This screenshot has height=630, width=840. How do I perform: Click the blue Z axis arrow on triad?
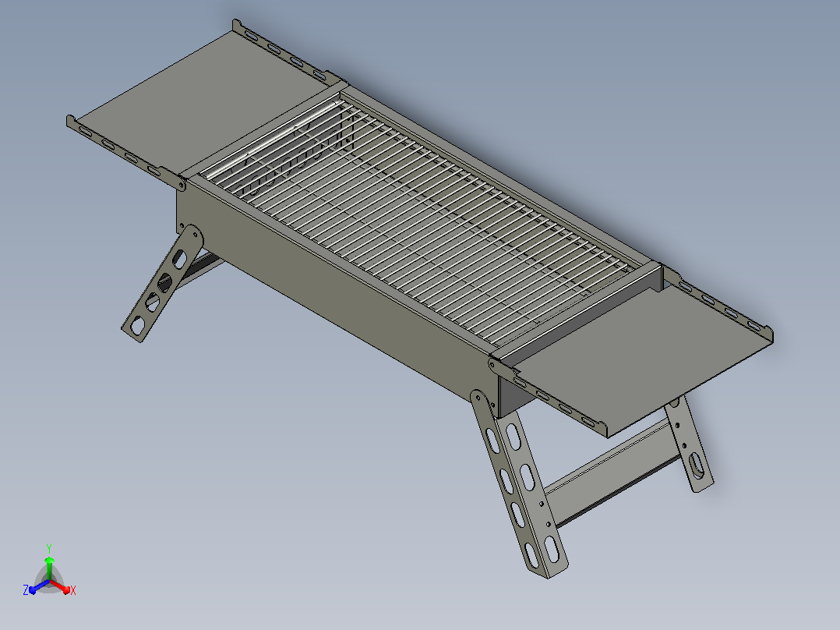(x=37, y=587)
